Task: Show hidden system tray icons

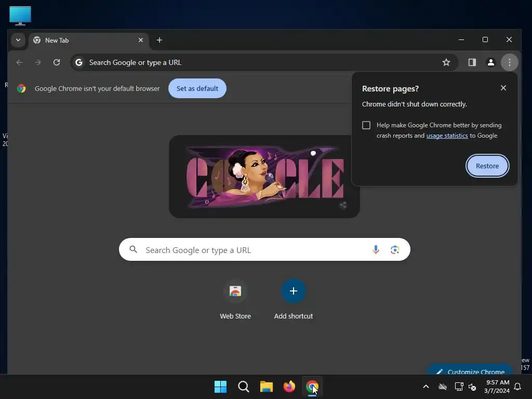Action: [426, 387]
